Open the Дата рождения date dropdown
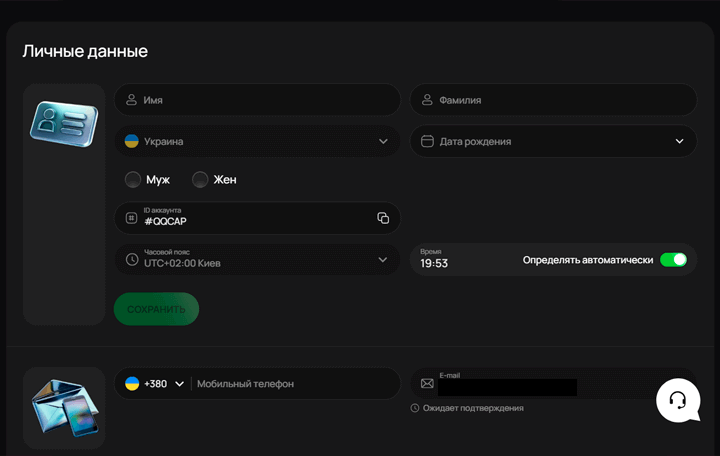 (x=680, y=141)
